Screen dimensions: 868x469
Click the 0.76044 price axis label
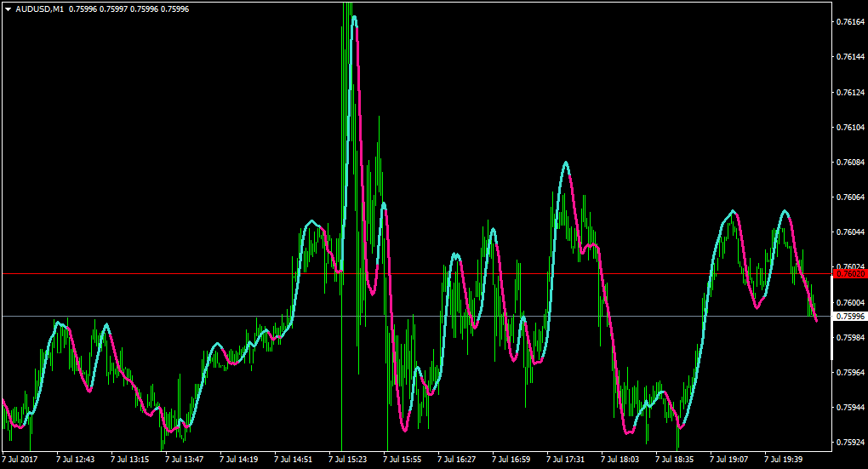[x=850, y=232]
